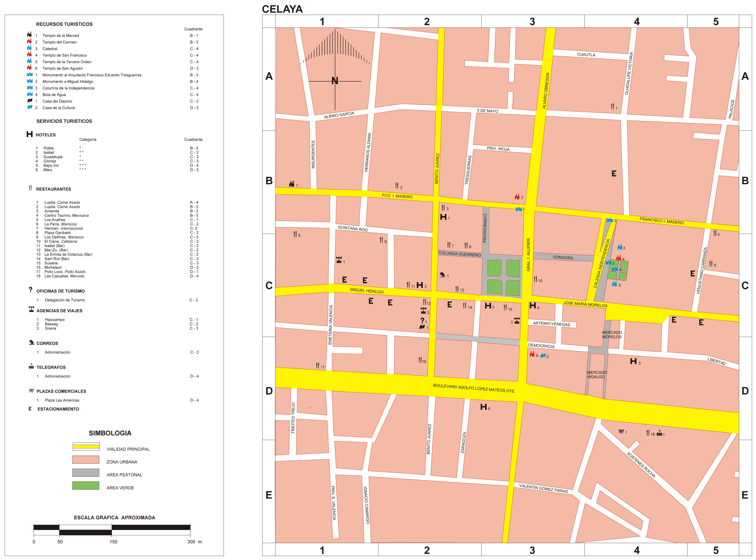
Task: Click the Correos mail icon on the map
Action: click(x=442, y=275)
